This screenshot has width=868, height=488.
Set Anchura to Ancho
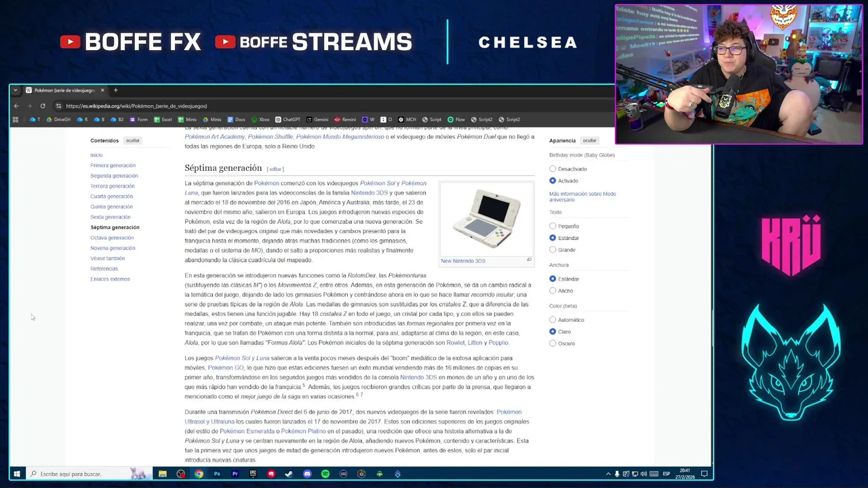[553, 290]
